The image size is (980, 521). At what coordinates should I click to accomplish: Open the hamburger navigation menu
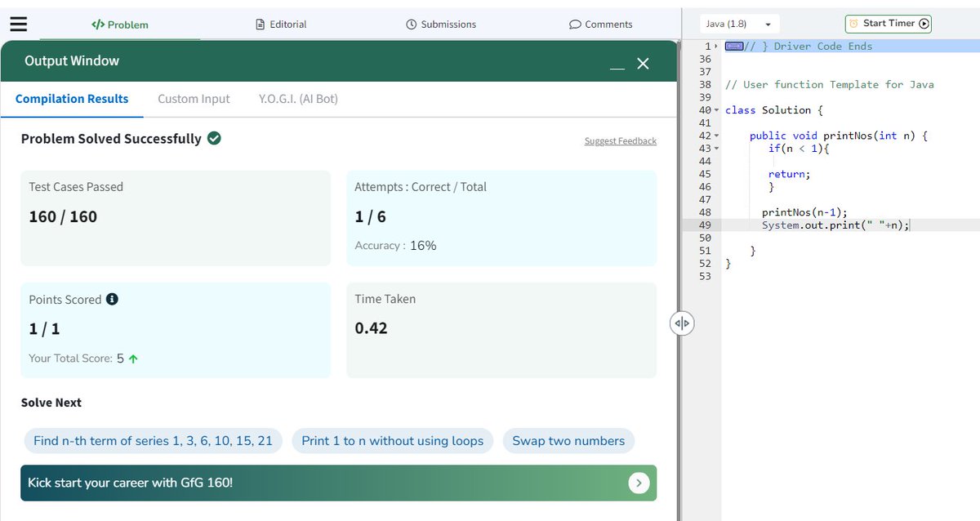(x=18, y=24)
